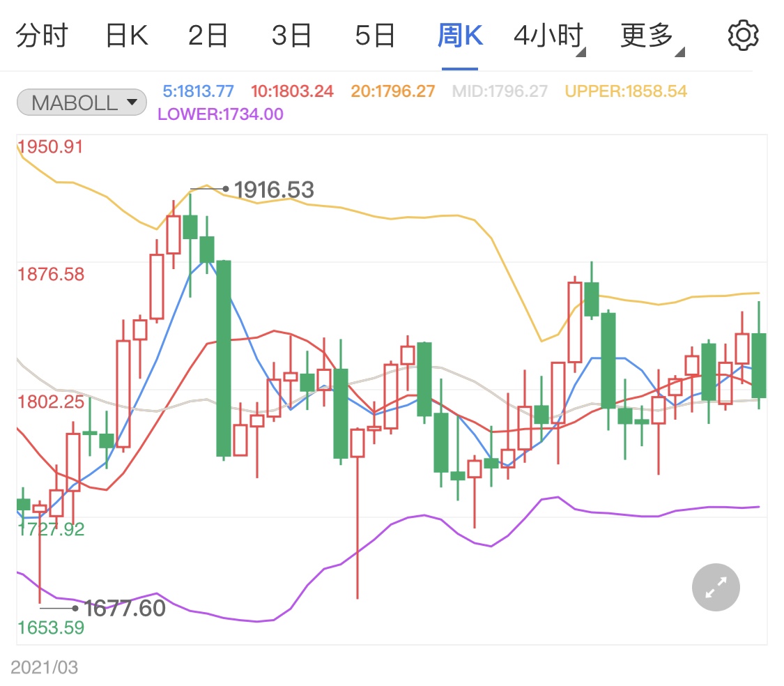Screen dimensions: 784x686
Task: Click the MID:1796.27 indicator label
Action: tap(500, 91)
